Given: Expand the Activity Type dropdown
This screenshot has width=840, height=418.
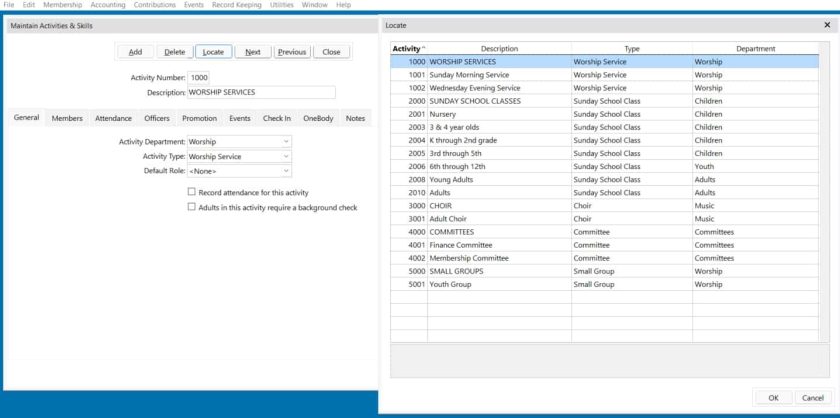Looking at the screenshot, I should tap(287, 156).
